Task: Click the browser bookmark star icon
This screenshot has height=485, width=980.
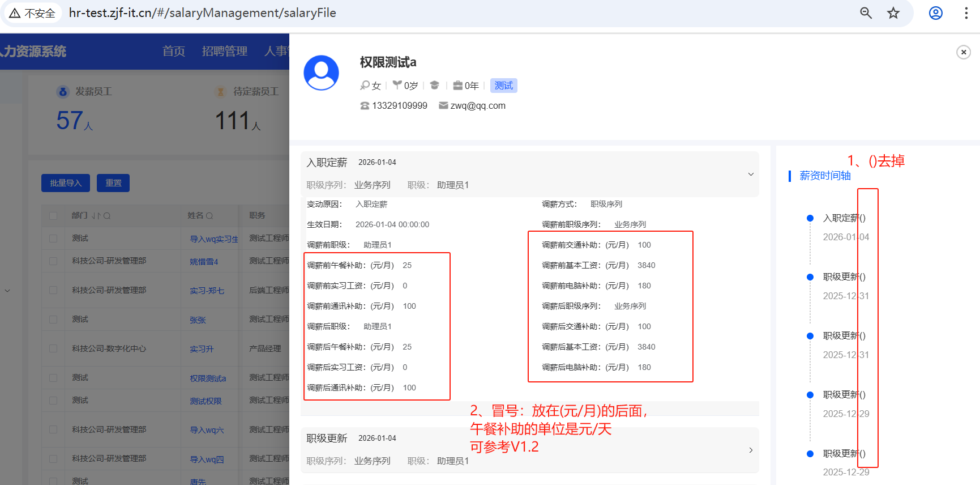Action: pyautogui.click(x=893, y=13)
